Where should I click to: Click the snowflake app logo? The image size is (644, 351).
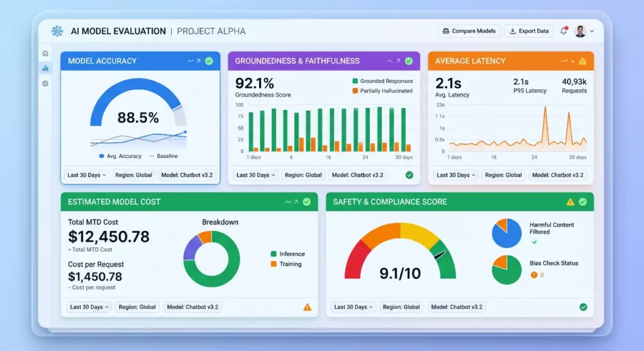[57, 31]
